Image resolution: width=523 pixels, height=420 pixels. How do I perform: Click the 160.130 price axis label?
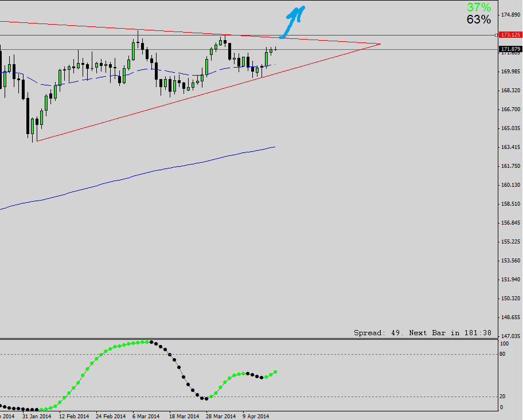click(511, 185)
